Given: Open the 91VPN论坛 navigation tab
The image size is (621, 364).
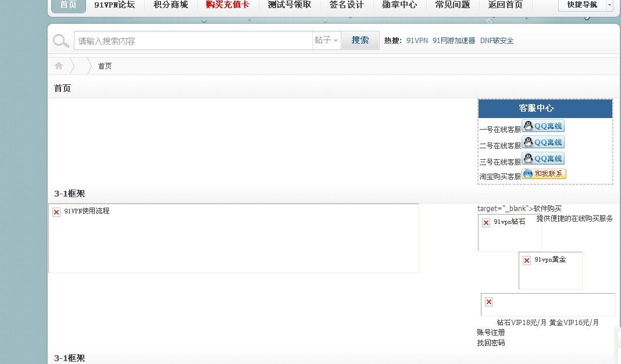Looking at the screenshot, I should (115, 5).
